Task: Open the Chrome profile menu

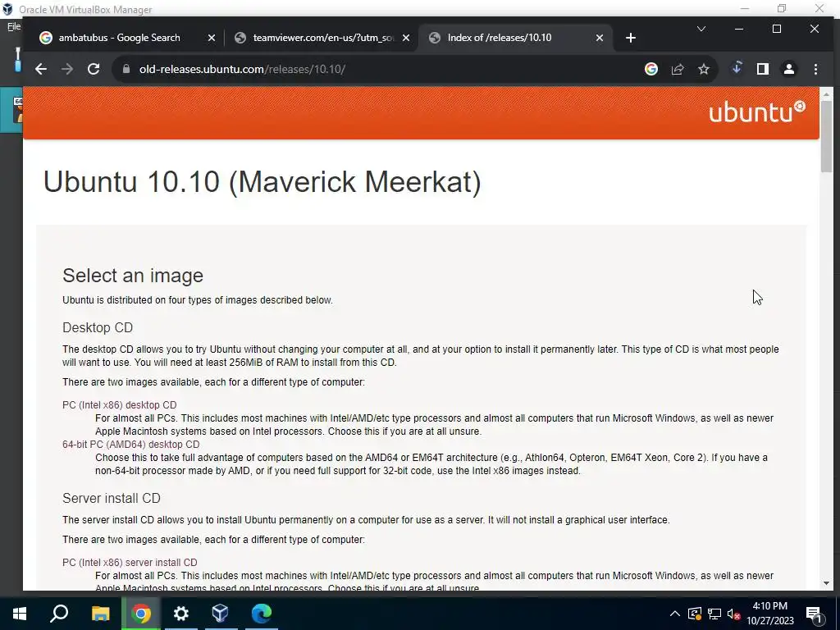Action: click(789, 69)
